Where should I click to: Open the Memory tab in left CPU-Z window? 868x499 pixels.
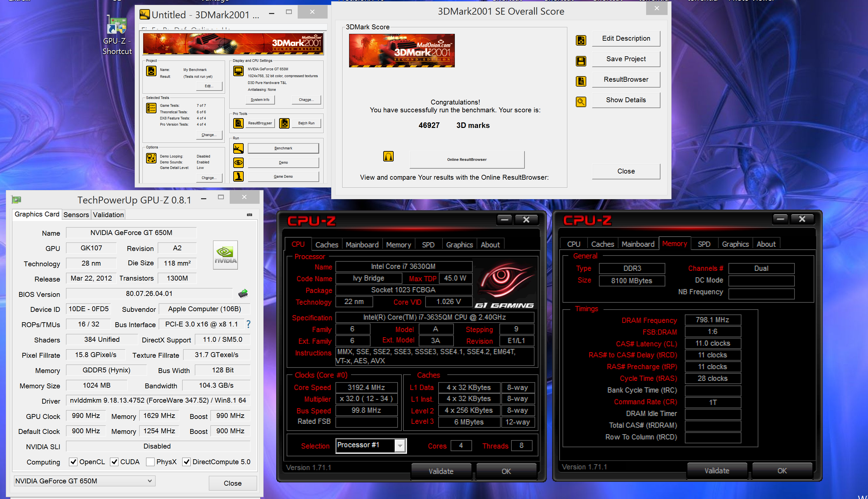(399, 245)
